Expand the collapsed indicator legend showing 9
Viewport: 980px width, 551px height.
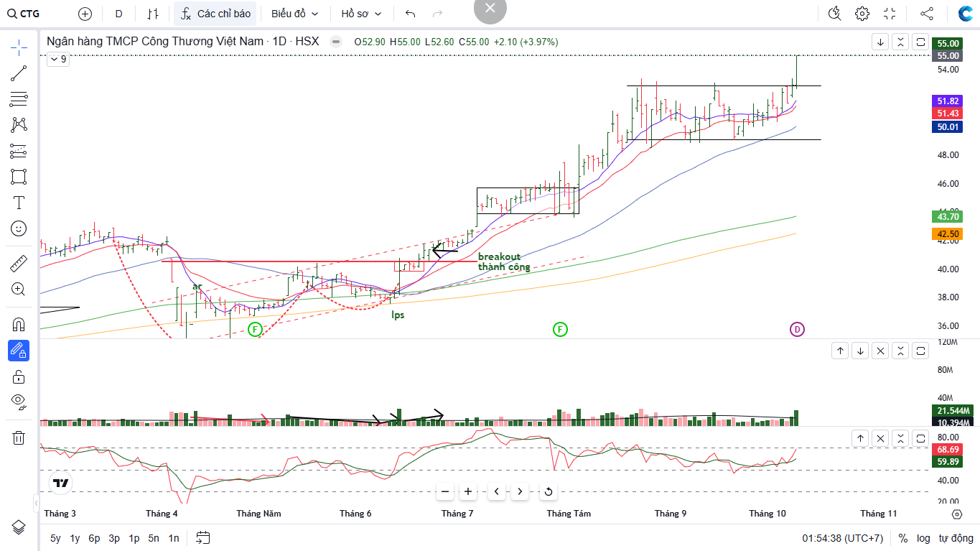58,60
